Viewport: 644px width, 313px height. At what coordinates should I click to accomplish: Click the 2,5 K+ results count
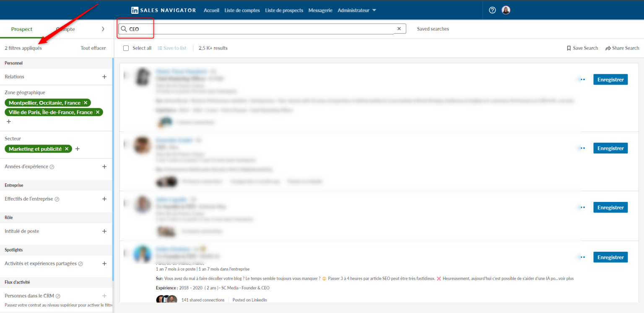213,48
